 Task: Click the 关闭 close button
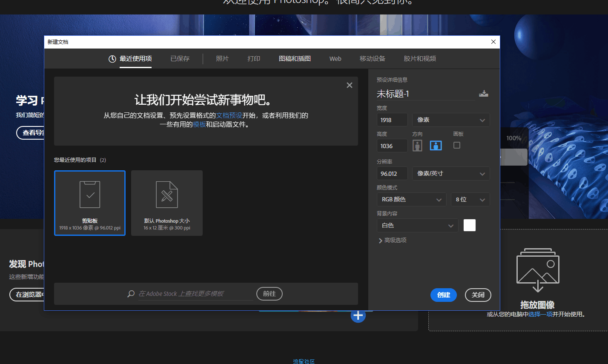(x=478, y=295)
